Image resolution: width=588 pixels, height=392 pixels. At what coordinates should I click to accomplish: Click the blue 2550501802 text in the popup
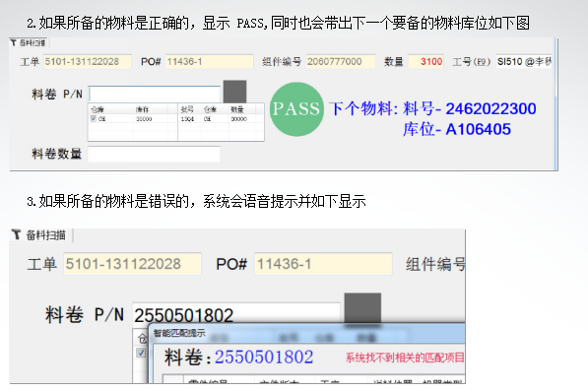[x=264, y=357]
